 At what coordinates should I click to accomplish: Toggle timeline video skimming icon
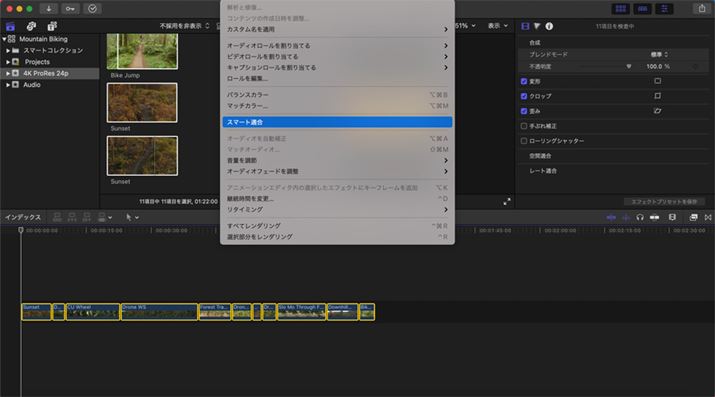611,217
